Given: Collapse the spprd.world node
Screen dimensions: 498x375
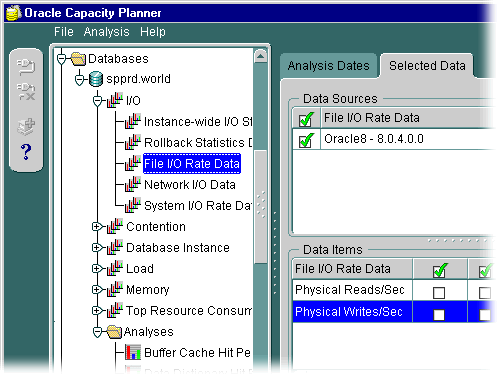Looking at the screenshot, I should [79, 80].
